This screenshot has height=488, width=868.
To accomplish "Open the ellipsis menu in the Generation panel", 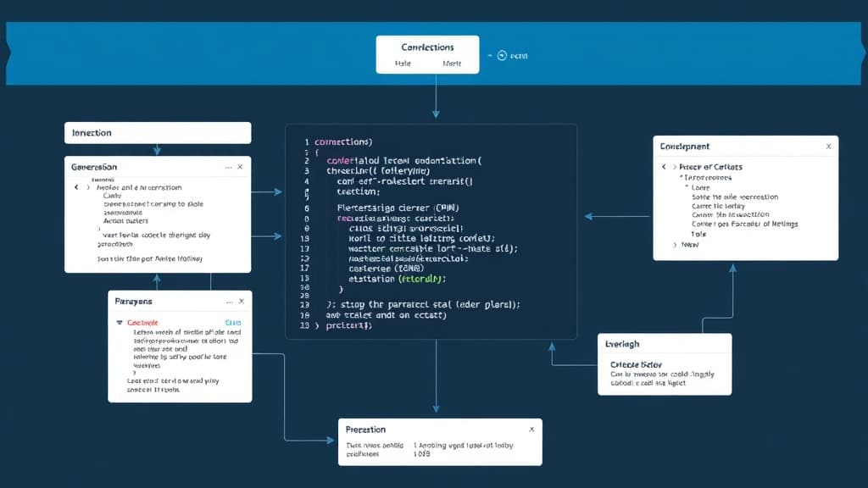I will tap(229, 168).
